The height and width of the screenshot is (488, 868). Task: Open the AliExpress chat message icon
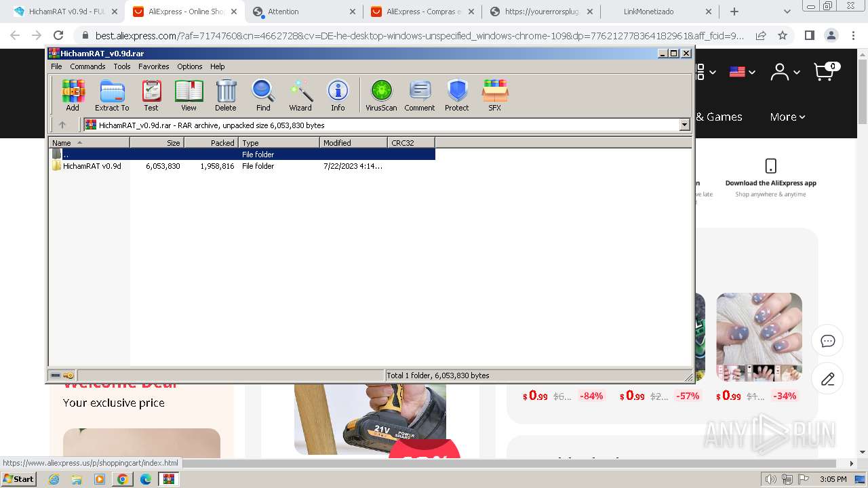tap(827, 341)
